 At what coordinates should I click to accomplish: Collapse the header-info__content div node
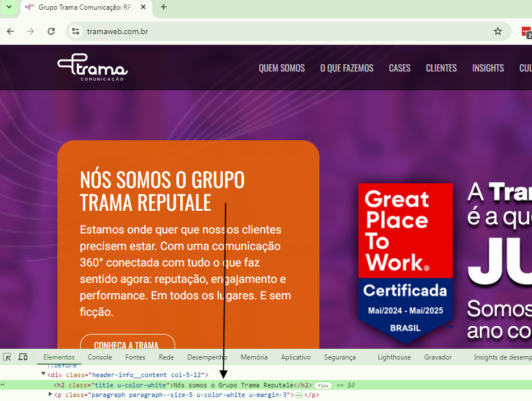43,374
